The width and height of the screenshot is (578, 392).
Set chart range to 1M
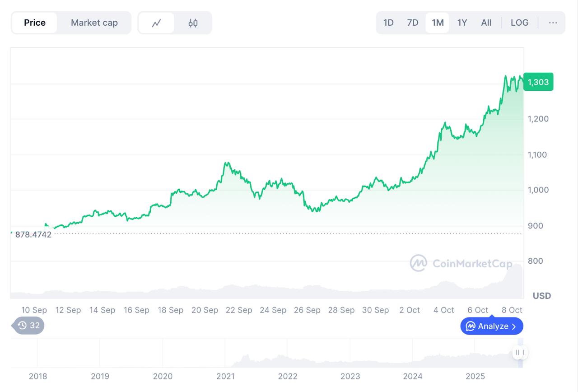click(x=438, y=23)
